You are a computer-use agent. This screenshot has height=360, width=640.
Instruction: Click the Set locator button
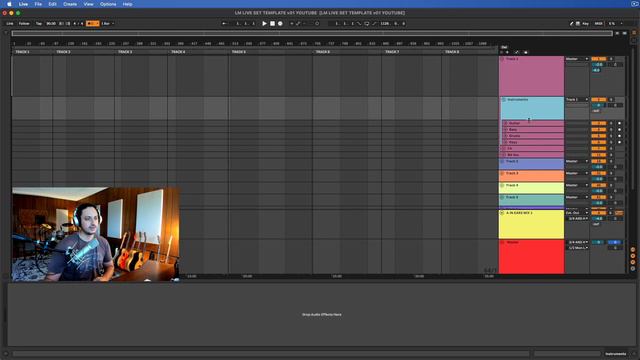pyautogui.click(x=504, y=47)
